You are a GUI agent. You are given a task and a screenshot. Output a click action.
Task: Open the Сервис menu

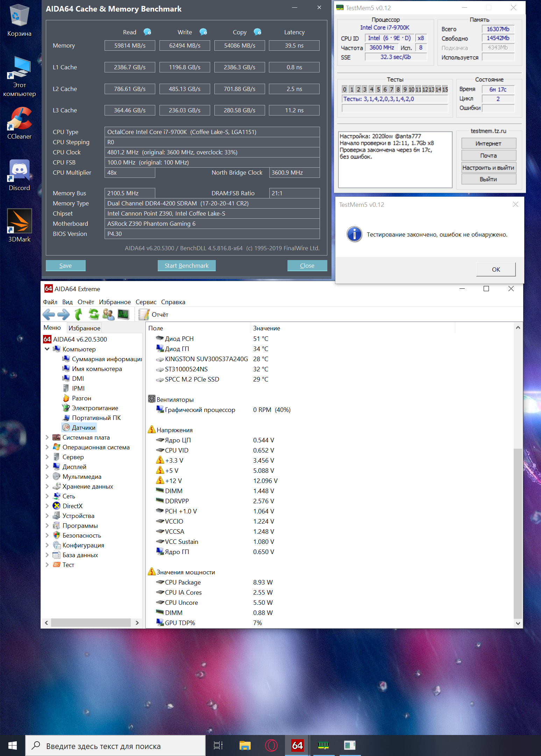coord(146,302)
